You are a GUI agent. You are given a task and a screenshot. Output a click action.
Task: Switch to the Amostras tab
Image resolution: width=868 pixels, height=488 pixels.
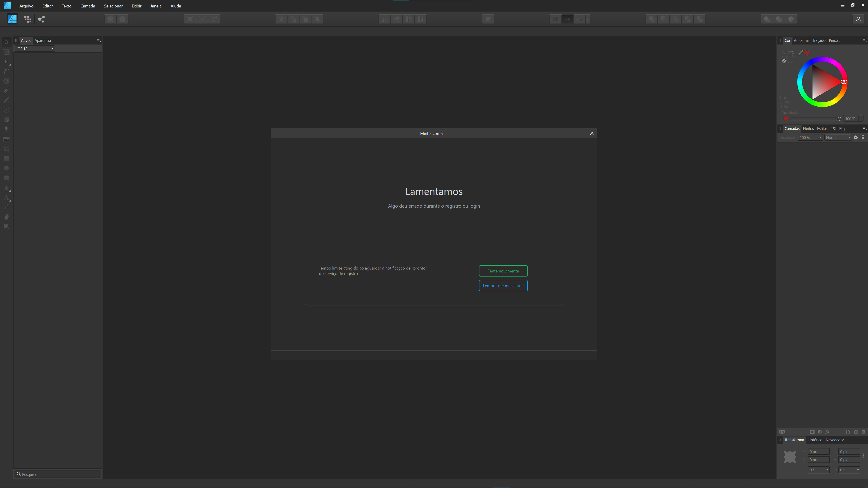802,40
